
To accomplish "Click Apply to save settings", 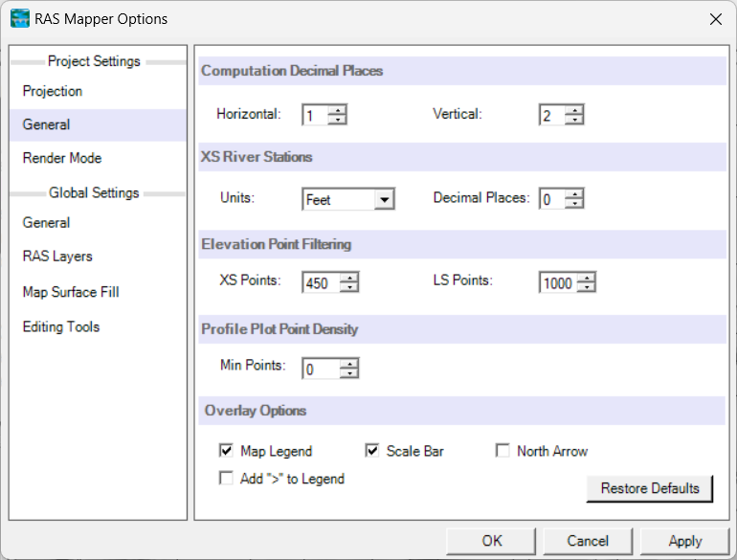I will point(684,541).
